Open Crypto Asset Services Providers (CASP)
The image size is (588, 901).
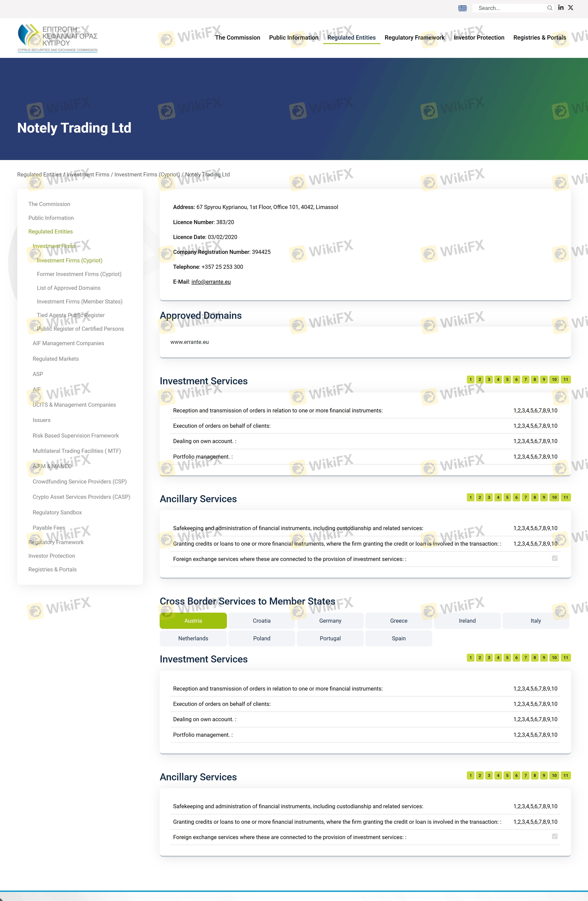(x=81, y=497)
